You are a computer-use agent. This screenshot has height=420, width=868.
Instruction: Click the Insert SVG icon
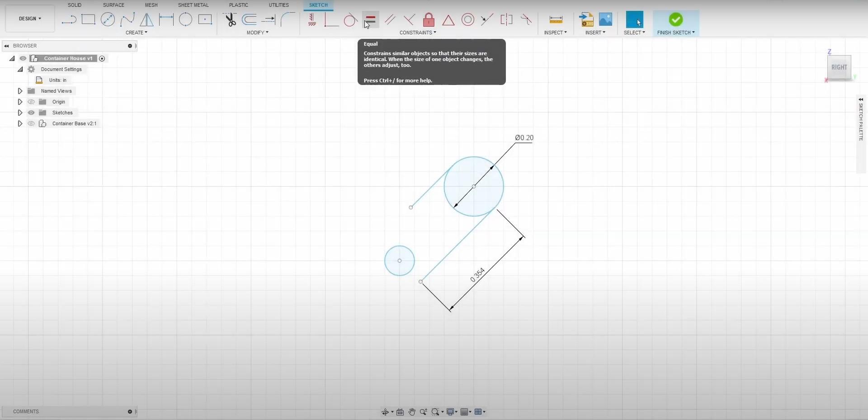click(586, 19)
